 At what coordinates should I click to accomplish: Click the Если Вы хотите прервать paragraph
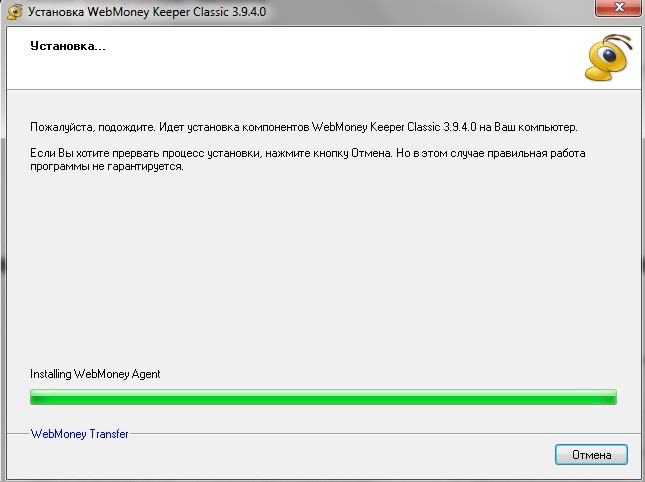point(307,160)
